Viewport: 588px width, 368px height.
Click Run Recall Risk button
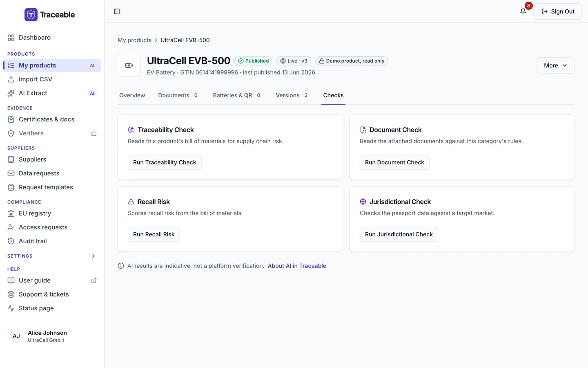click(x=154, y=234)
